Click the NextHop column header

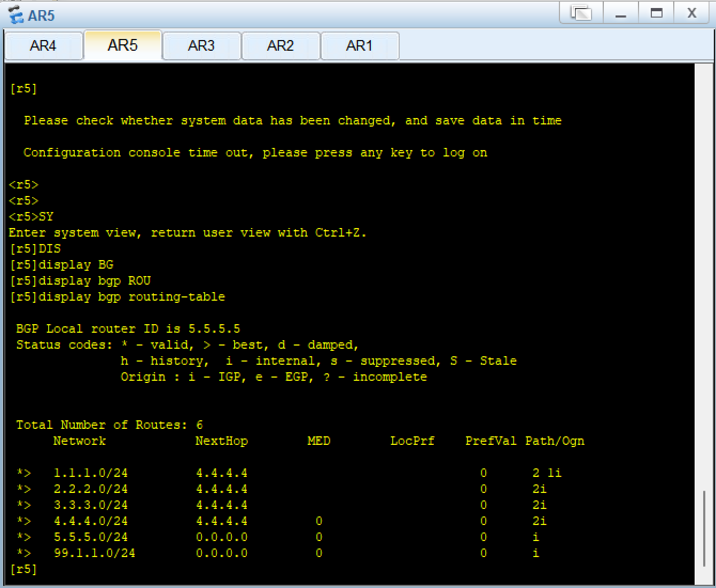click(222, 441)
